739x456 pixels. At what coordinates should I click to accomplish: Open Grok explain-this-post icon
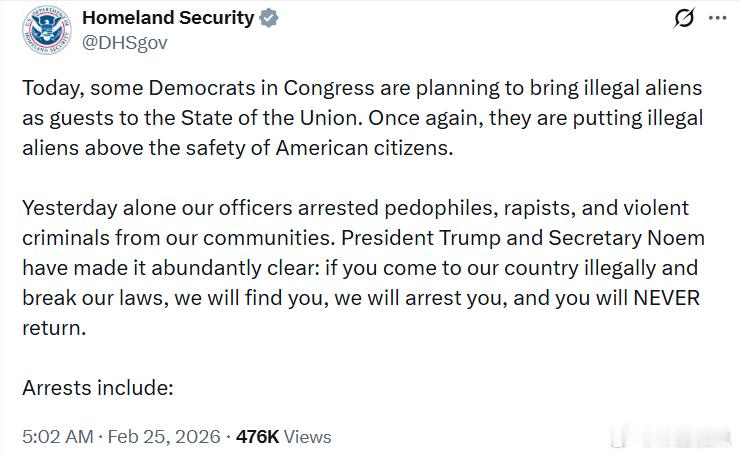click(685, 19)
